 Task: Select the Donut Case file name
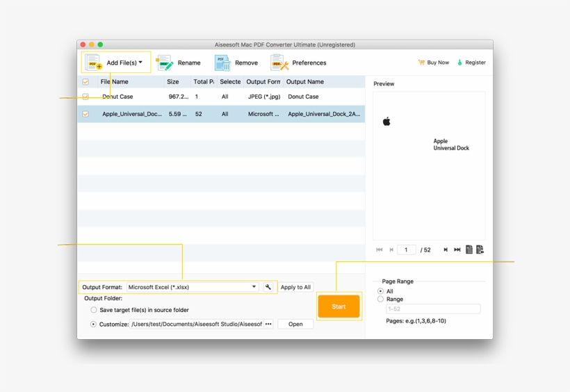coord(117,97)
